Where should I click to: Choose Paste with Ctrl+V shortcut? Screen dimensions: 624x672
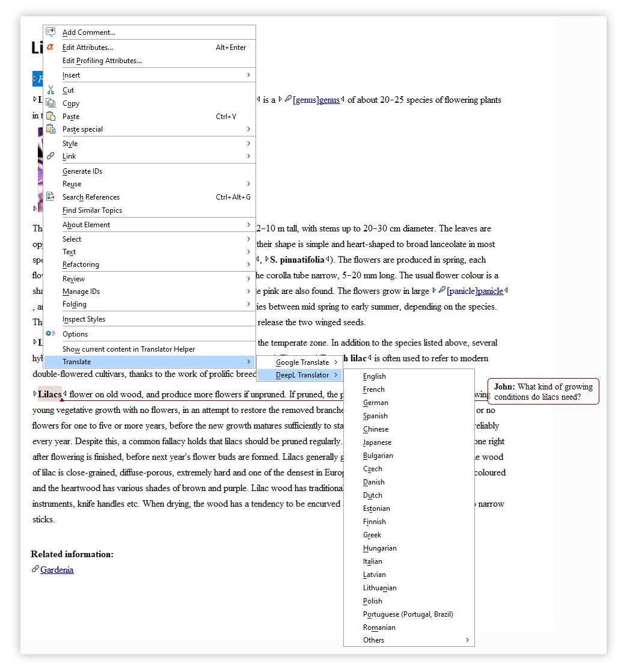(150, 116)
